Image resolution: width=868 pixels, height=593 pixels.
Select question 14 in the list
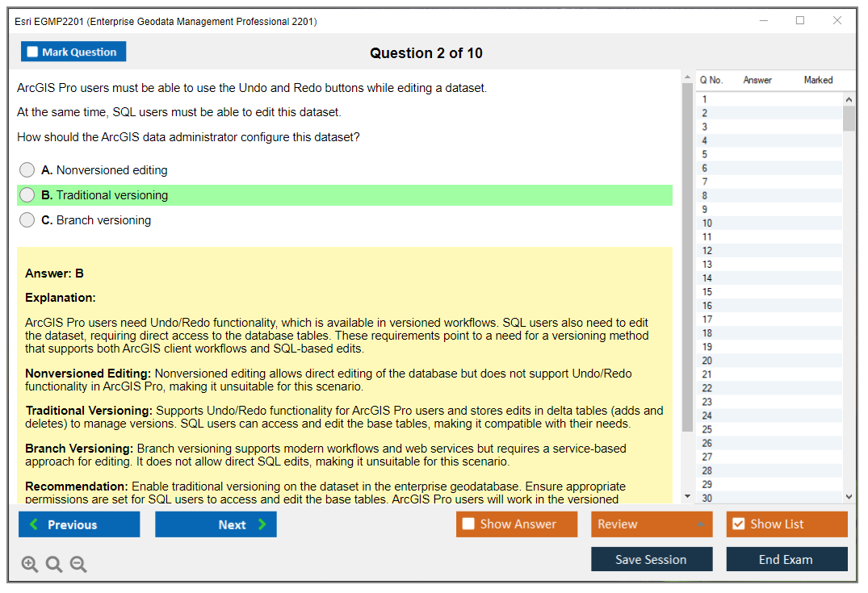(x=769, y=278)
